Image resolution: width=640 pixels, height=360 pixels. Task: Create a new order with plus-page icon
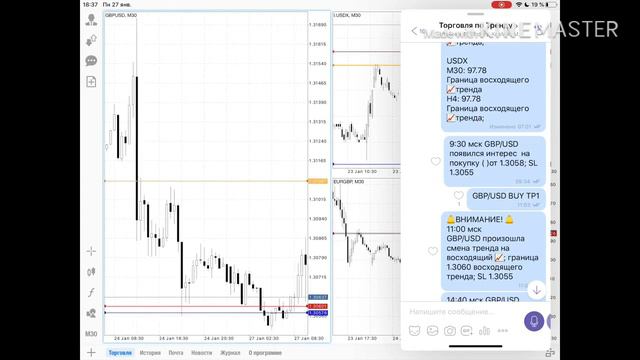91,82
